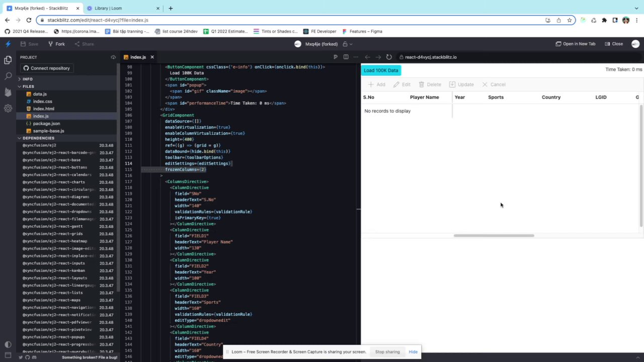Click the grid vertical scrollbar
The image size is (644, 362).
641,166
